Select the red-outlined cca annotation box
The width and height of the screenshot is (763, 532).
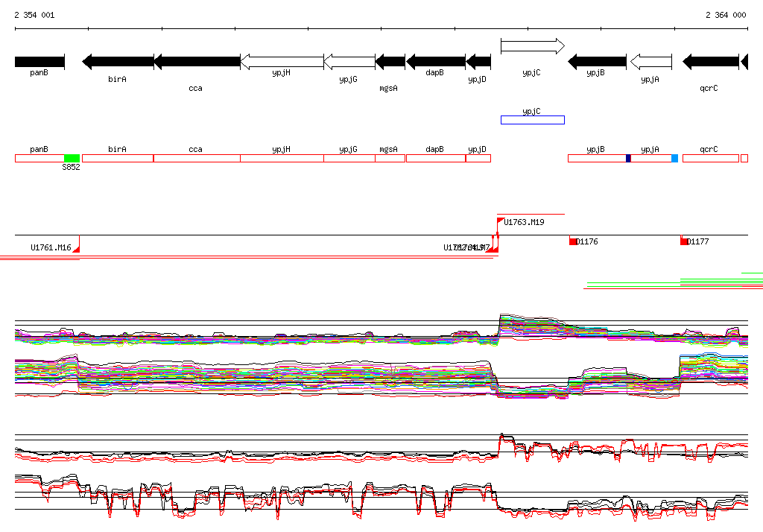coord(197,158)
